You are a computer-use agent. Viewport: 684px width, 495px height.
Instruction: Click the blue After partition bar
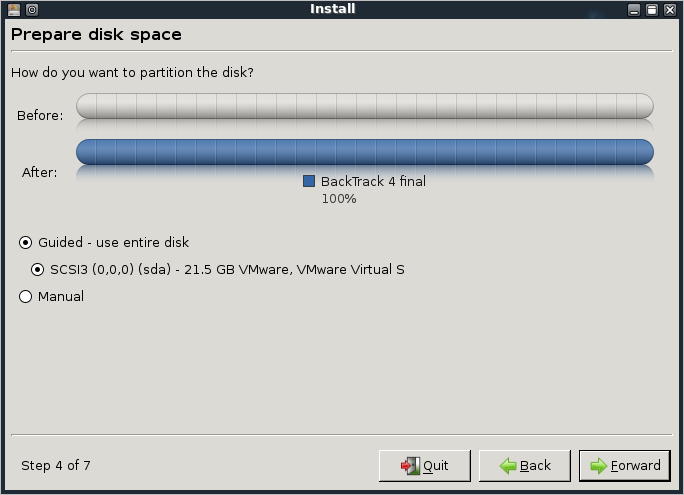click(x=365, y=152)
